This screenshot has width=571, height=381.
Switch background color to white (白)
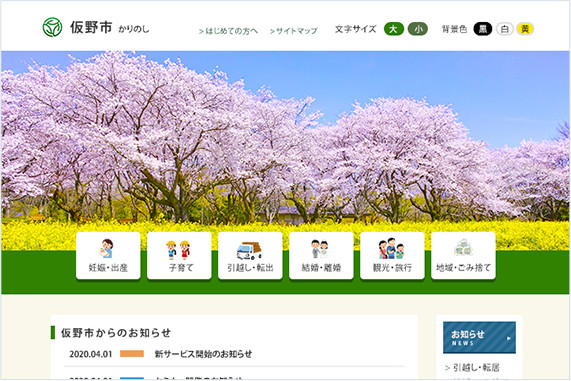504,29
